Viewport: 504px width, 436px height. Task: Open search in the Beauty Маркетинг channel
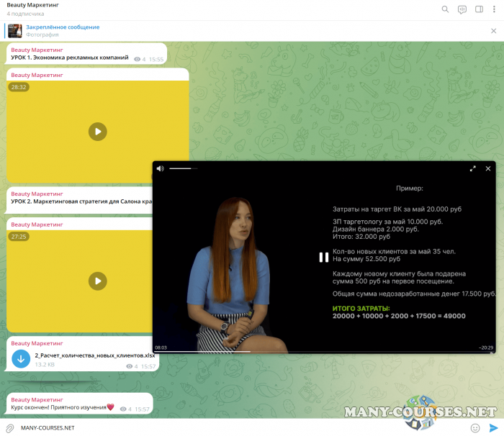pyautogui.click(x=445, y=9)
